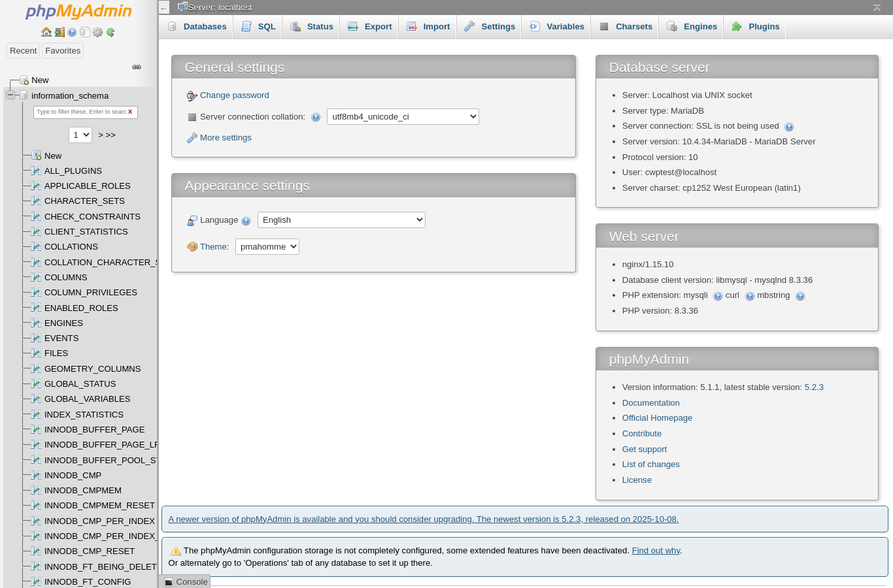The height and width of the screenshot is (588, 893).
Task: Click the database icon beside information_schema
Action: [24, 95]
